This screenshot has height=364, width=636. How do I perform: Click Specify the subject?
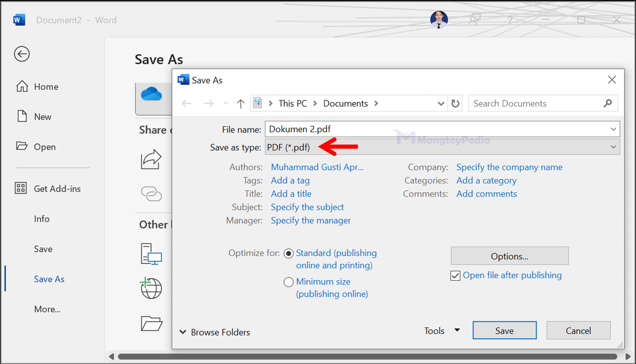[x=307, y=207]
